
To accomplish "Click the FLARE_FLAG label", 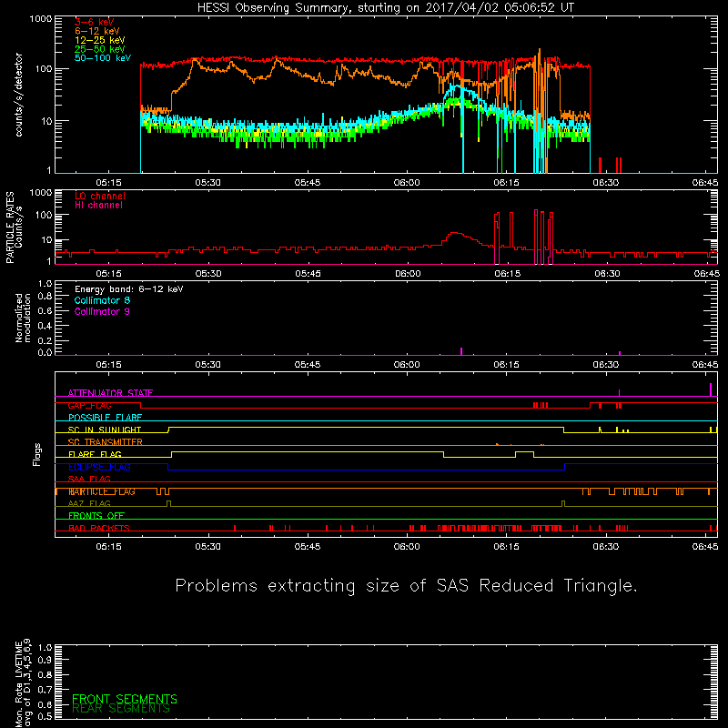I will (95, 454).
